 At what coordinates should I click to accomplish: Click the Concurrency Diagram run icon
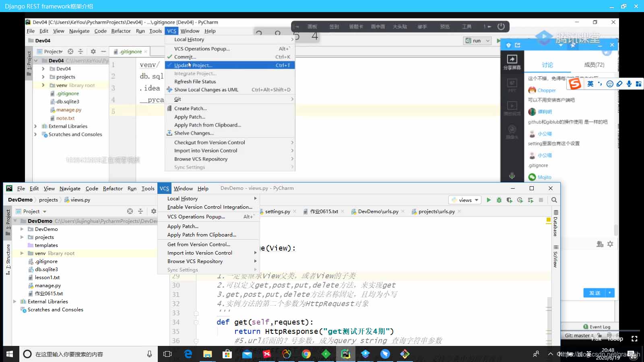click(x=530, y=200)
